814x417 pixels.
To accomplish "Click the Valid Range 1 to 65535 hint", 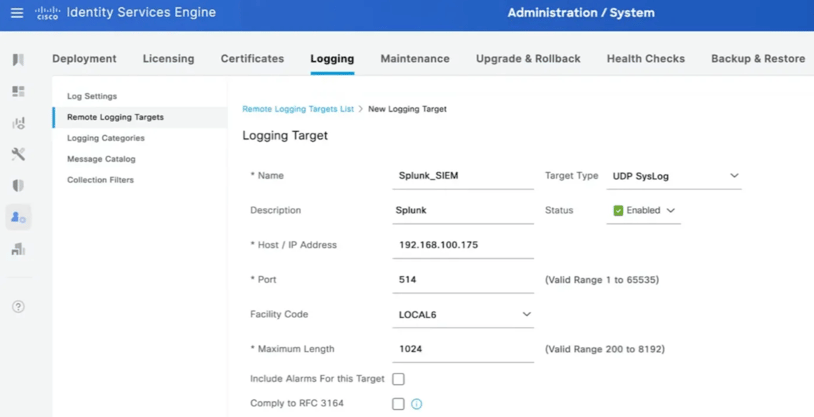I will point(602,280).
